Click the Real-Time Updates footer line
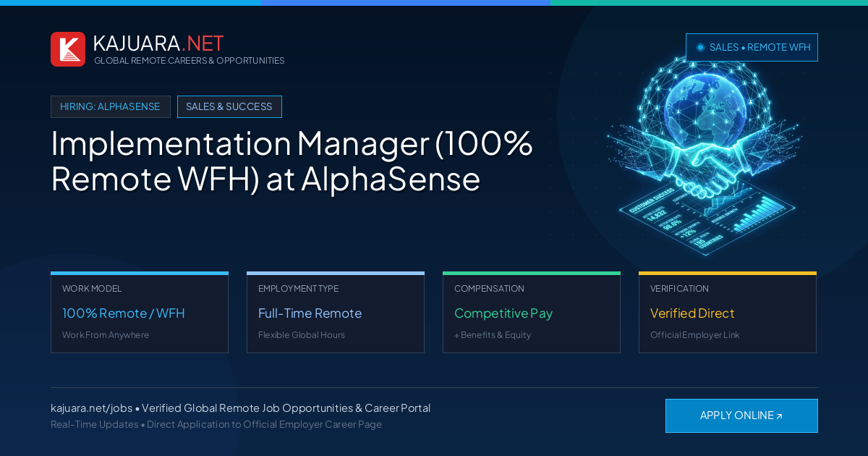868x456 pixels. [x=216, y=424]
